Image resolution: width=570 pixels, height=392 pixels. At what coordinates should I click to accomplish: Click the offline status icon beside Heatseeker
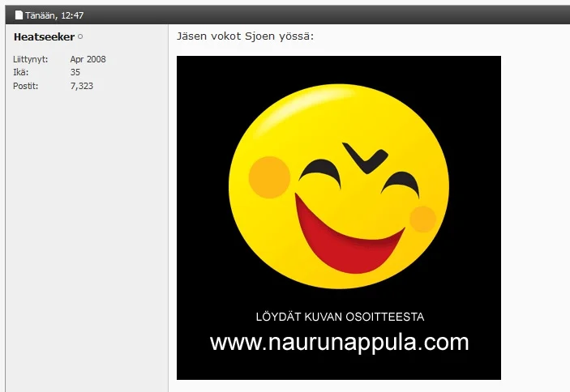[x=80, y=37]
